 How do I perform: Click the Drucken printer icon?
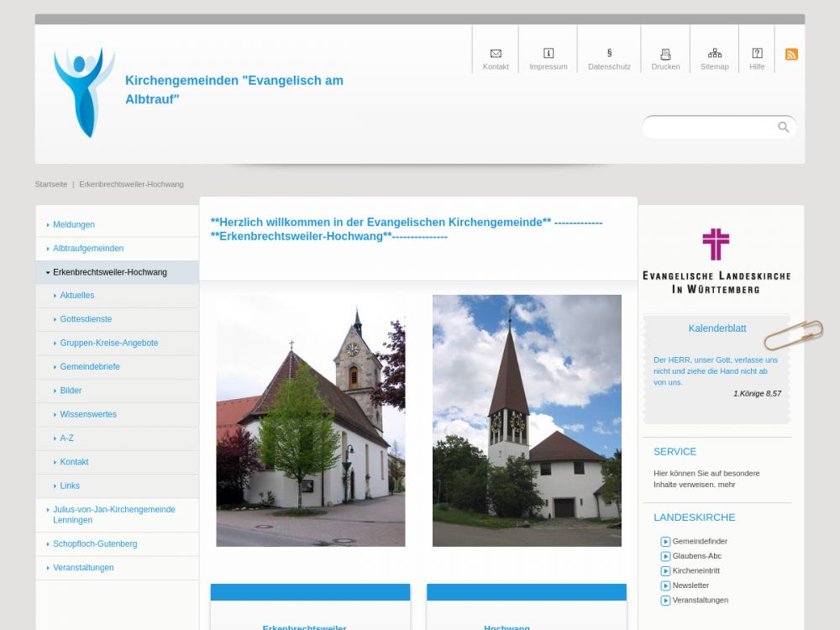click(x=665, y=54)
